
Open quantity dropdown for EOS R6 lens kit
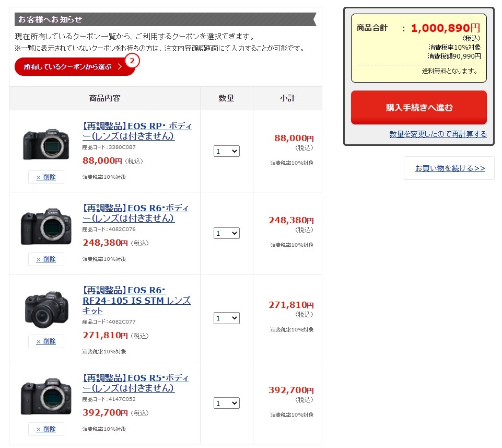(226, 318)
